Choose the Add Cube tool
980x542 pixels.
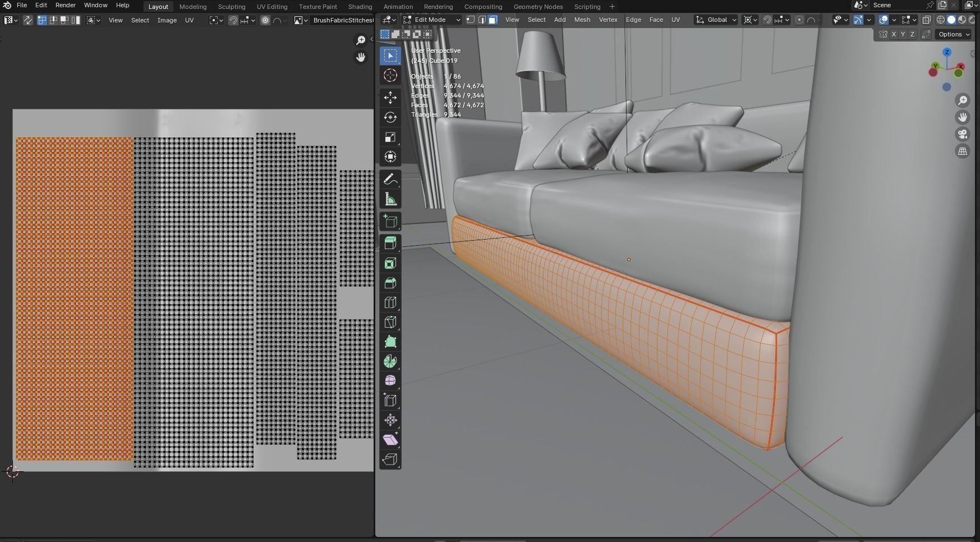[x=390, y=222]
